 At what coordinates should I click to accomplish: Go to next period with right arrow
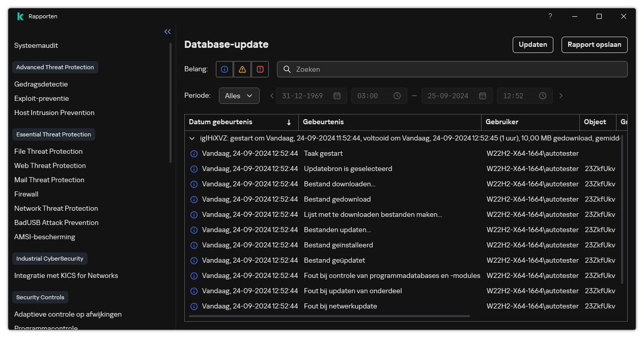561,96
